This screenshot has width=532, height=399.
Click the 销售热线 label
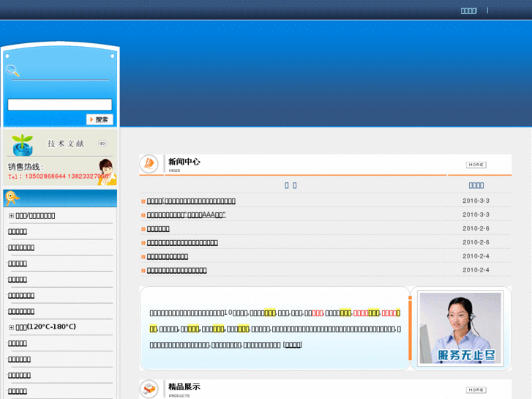[26, 167]
